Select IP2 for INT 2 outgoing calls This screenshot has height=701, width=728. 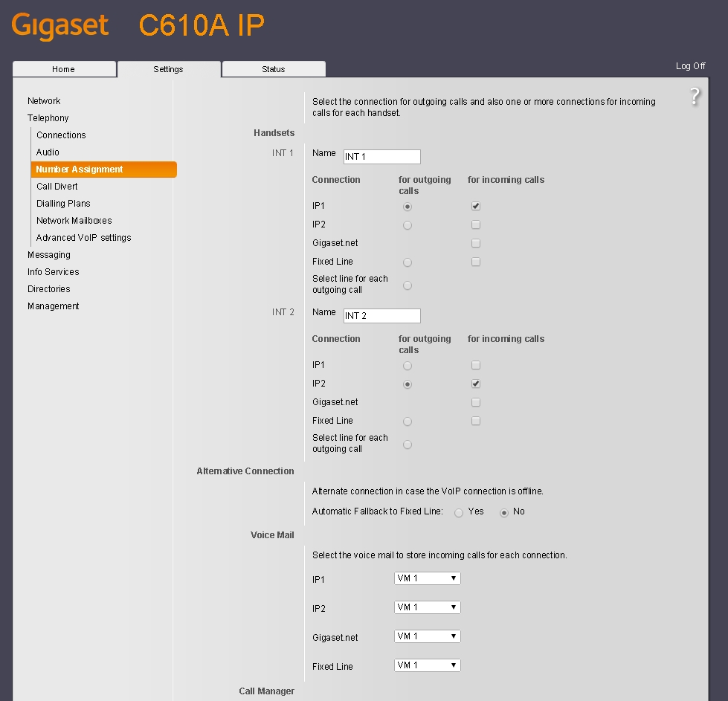tap(408, 384)
